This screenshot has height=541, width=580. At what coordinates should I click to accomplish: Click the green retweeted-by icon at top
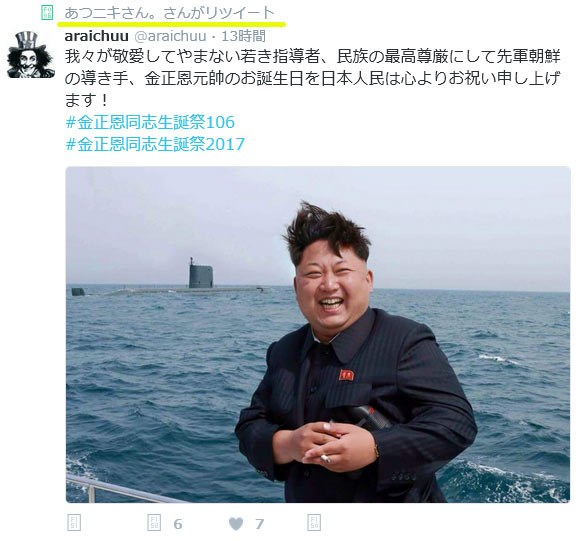[x=47, y=13]
